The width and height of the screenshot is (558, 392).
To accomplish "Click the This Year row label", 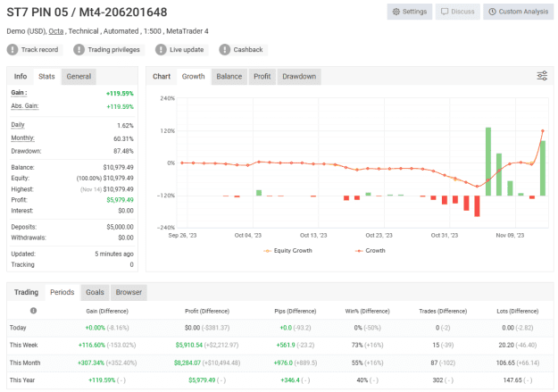I will tap(22, 380).
